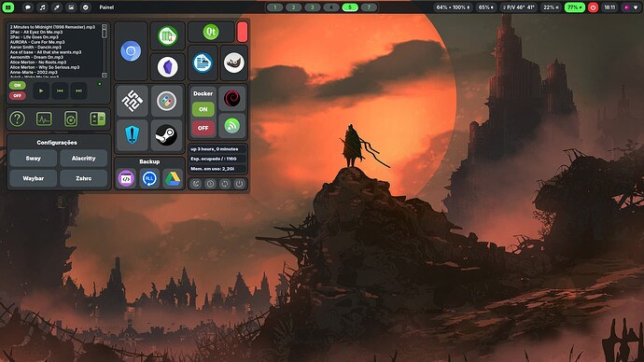Open the chat bubble icon in the top bar
The width and height of the screenshot is (644, 362).
[x=27, y=7]
